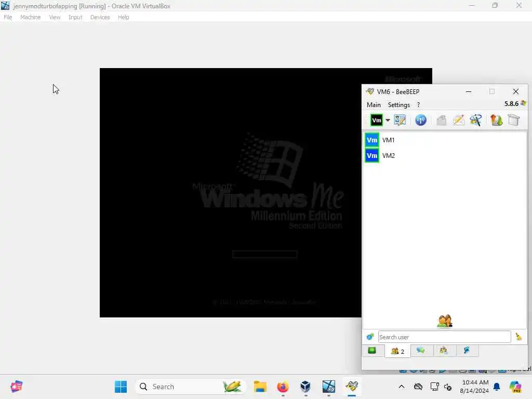
Task: Switch to the chat bubbles tab
Action: point(421,351)
